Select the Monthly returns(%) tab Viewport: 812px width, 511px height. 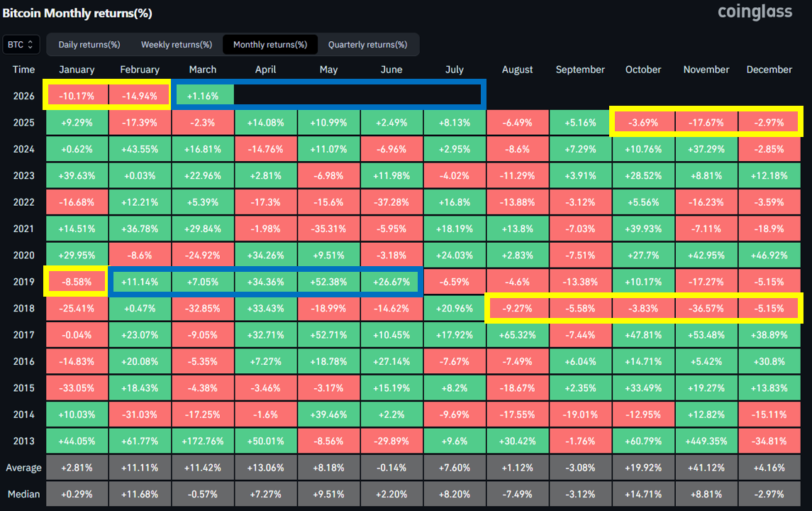coord(270,45)
